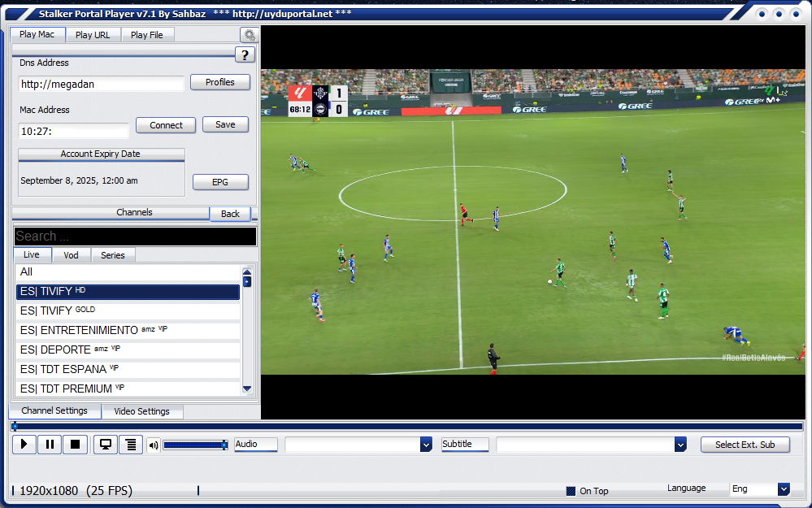This screenshot has height=508, width=812.
Task: Click the question mark help button
Action: 245,54
